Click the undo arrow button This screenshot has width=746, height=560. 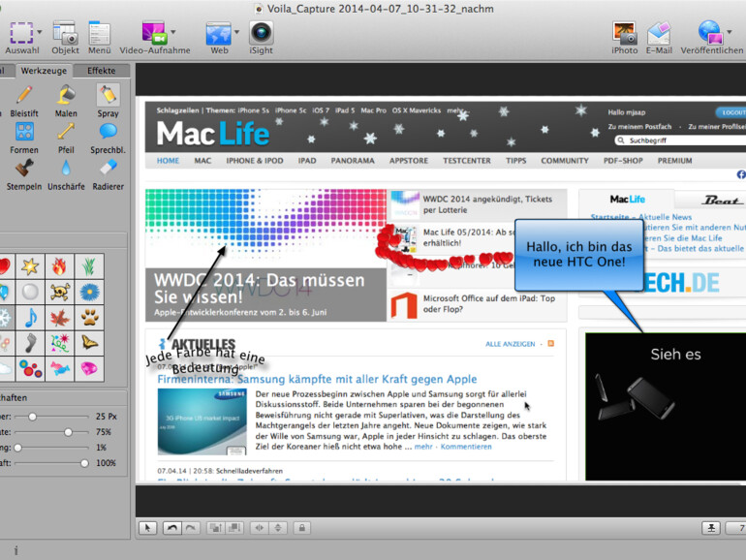[x=171, y=528]
